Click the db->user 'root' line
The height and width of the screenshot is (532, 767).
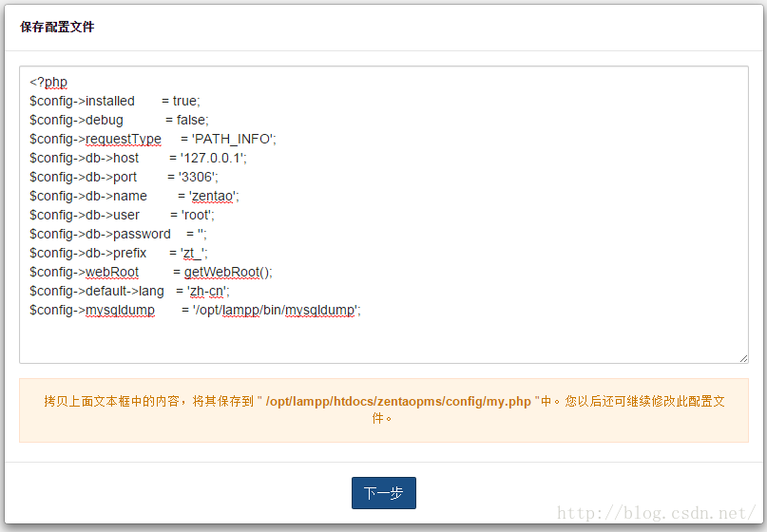pos(123,215)
